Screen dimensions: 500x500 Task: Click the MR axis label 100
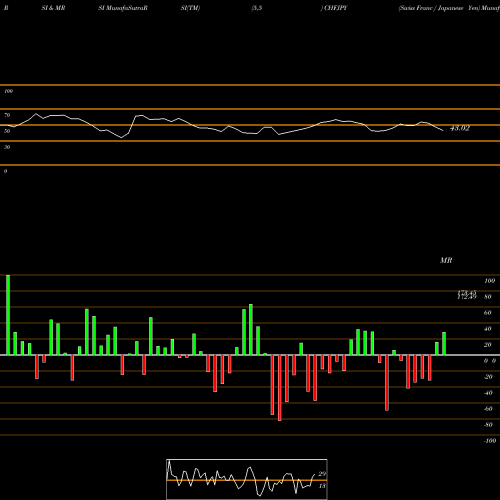490,281
